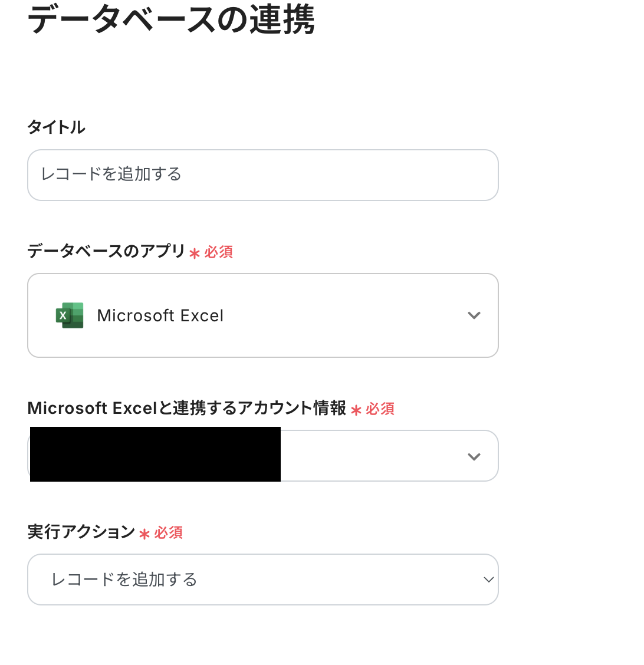Click the red asterisk beside データベースのアプリ

coord(195,254)
